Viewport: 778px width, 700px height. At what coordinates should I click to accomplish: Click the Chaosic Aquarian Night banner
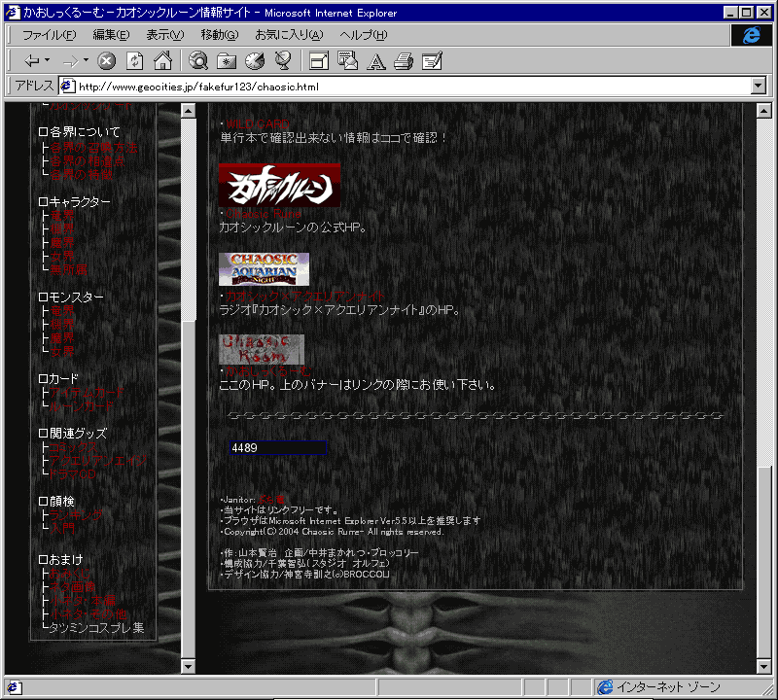point(264,269)
